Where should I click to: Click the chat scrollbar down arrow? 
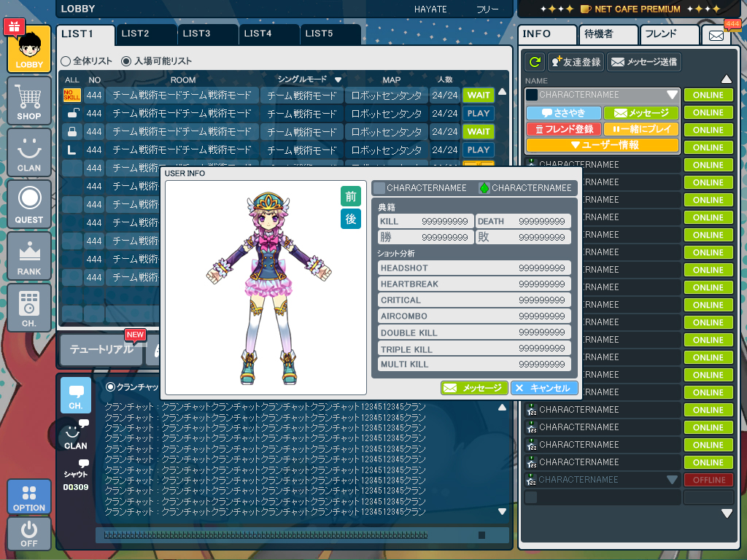pos(502,511)
